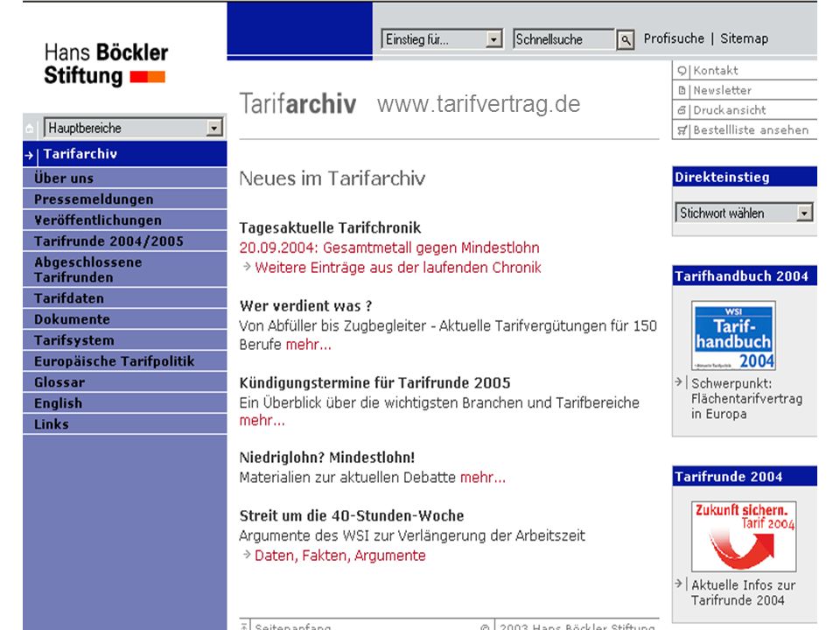Click the Seitenanfang up-arrow icon
Screen dimensions: 840x630
click(x=244, y=626)
